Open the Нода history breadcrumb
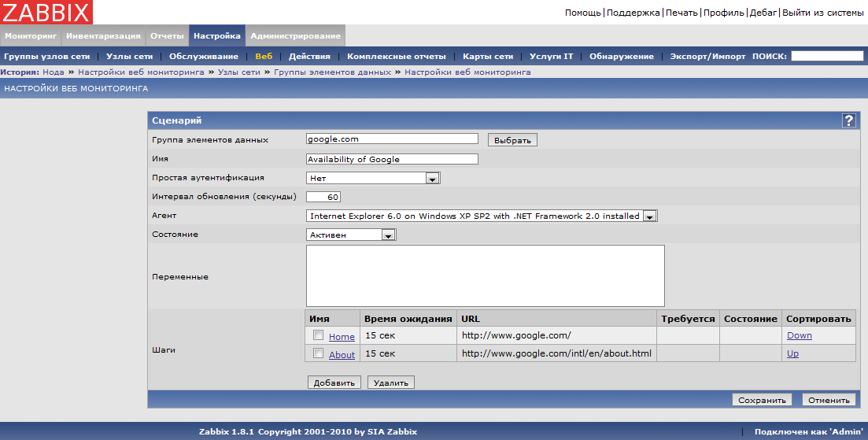868x440 pixels. [54, 72]
